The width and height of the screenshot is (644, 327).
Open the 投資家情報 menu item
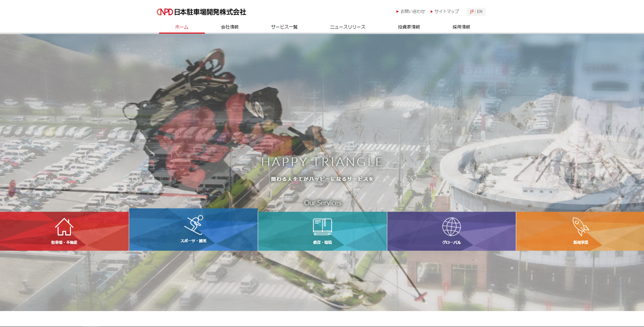(409, 27)
